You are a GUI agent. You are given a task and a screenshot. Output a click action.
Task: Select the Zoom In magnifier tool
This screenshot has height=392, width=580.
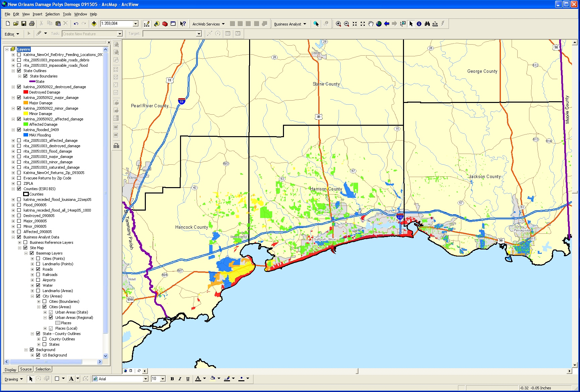tap(338, 24)
